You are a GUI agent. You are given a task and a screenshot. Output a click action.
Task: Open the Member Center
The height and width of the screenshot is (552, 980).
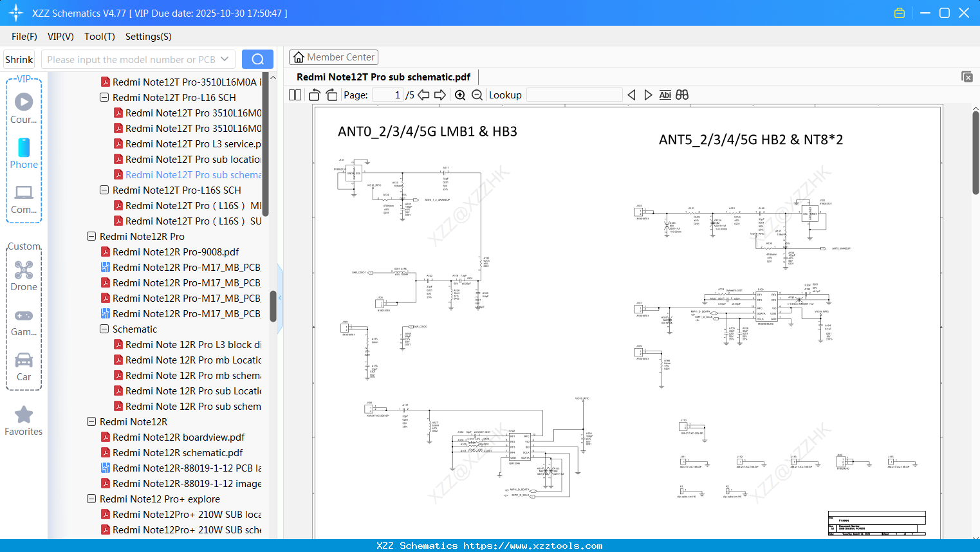click(x=333, y=57)
